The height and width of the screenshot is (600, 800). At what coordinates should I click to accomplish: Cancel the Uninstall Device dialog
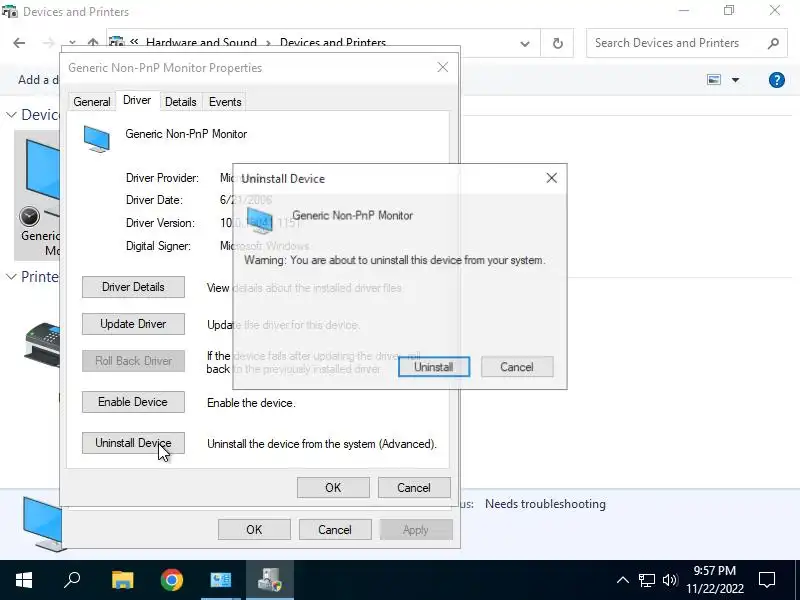tap(517, 367)
